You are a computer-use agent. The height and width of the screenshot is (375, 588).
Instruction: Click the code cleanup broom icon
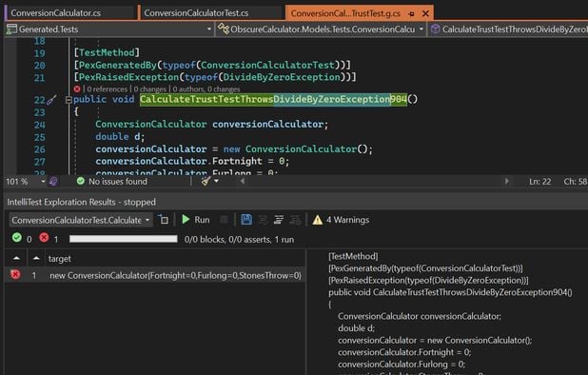[206, 182]
